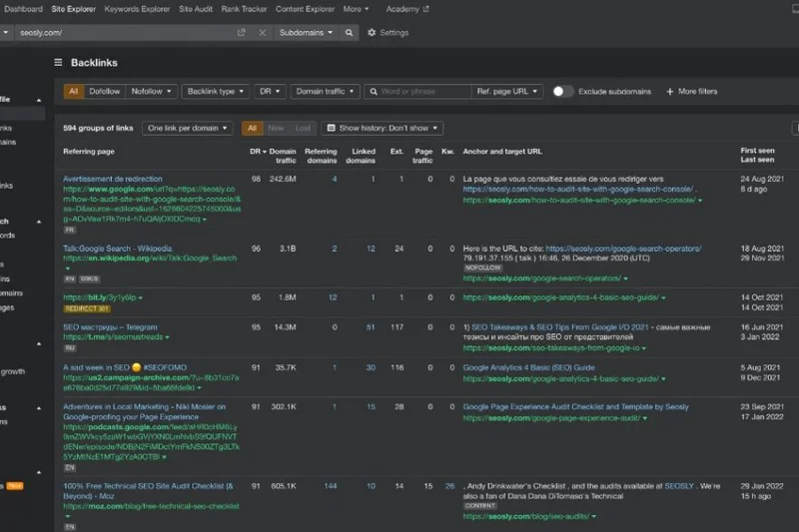
Task: Click linked domains value 51 in Telegram row
Action: [x=371, y=327]
